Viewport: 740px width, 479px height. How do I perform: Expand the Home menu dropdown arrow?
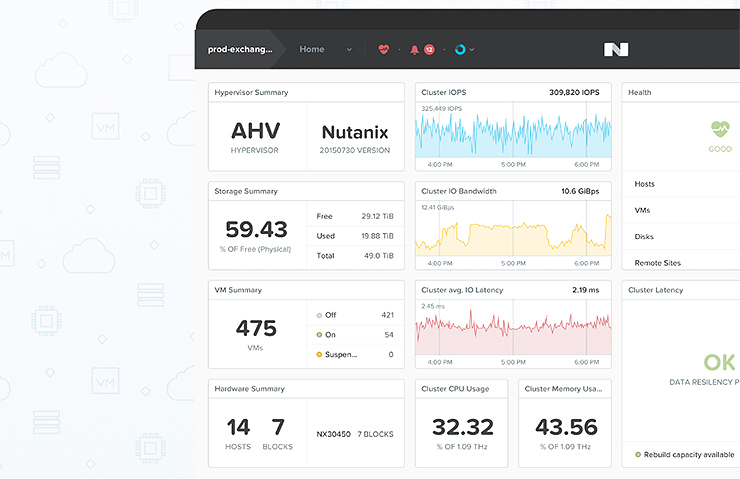(349, 50)
